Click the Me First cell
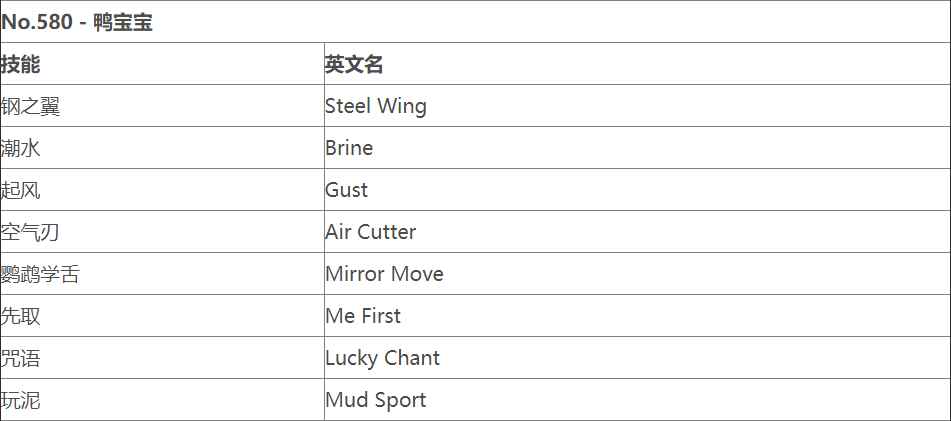The image size is (951, 421). 363,316
